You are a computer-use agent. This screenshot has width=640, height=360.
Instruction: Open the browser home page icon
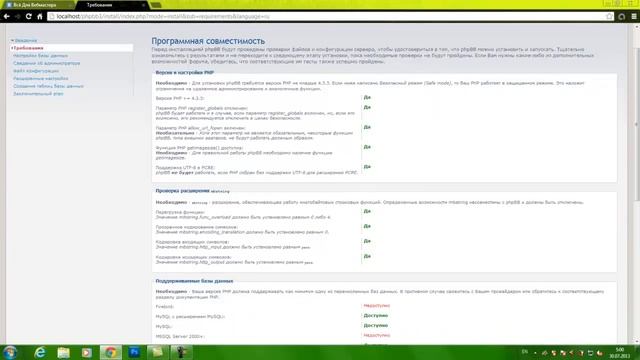[x=40, y=16]
